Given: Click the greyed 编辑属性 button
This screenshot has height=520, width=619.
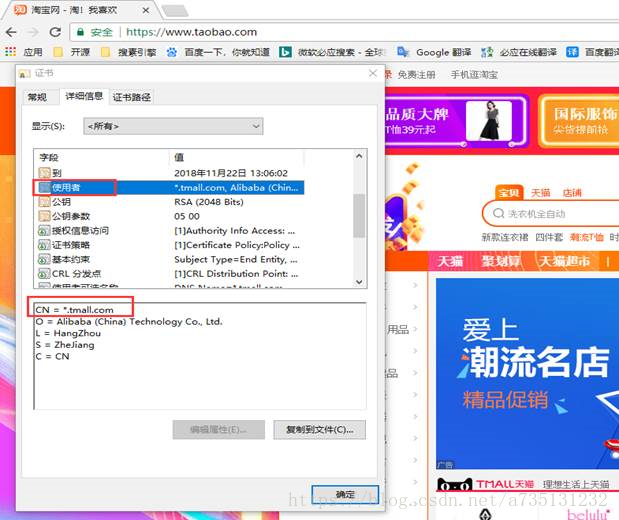Looking at the screenshot, I should [x=219, y=430].
